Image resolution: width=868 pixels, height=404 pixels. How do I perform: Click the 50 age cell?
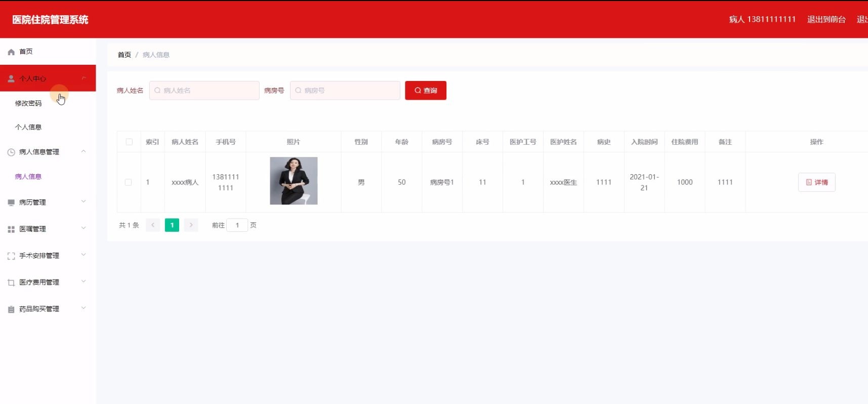pos(402,182)
